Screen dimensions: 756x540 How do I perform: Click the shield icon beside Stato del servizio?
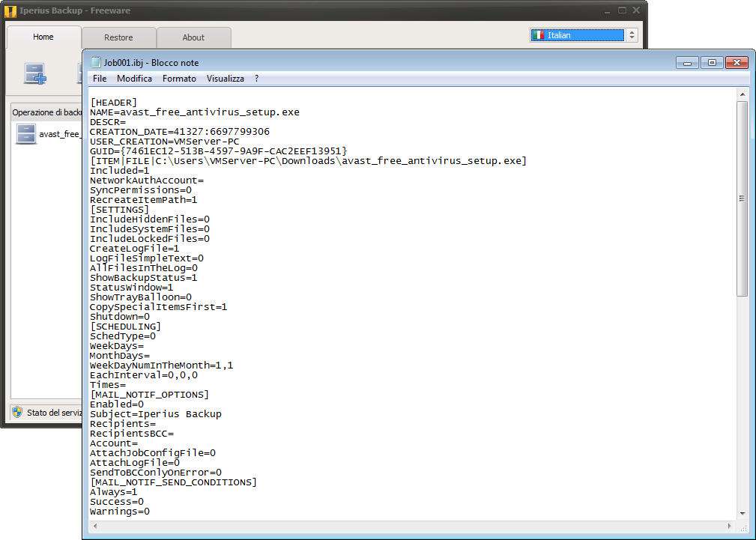pos(17,413)
